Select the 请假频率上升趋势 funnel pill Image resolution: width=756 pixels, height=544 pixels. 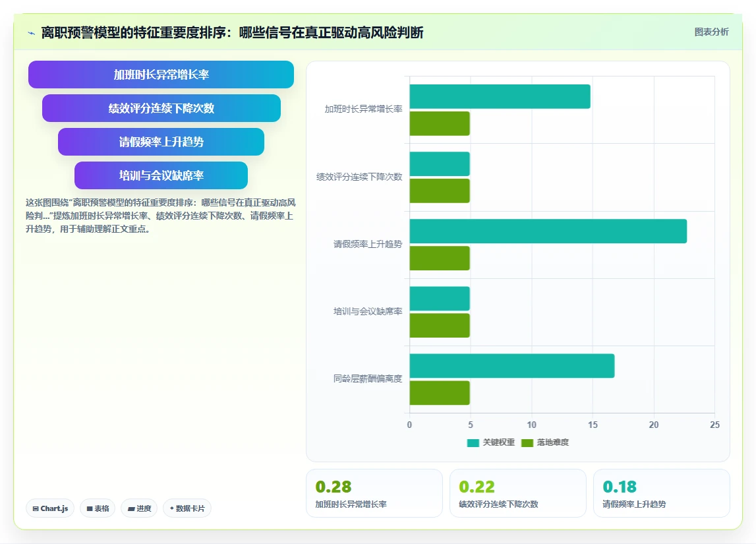point(161,142)
